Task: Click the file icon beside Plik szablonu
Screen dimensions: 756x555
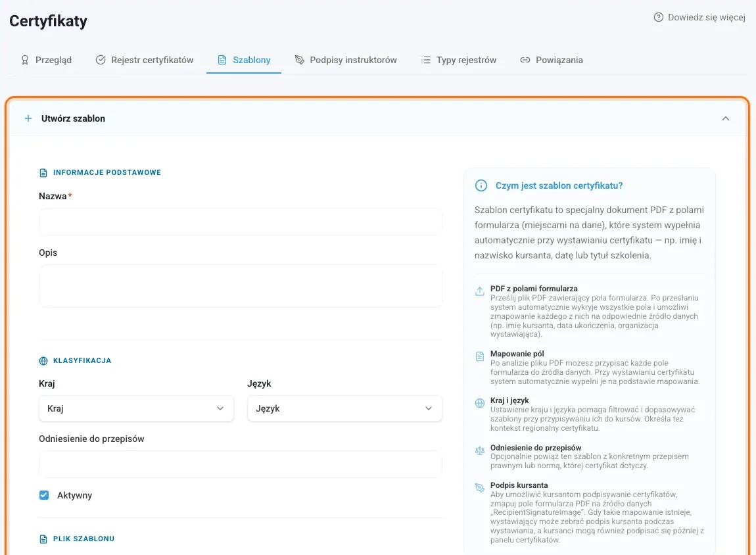Action: 43,539
